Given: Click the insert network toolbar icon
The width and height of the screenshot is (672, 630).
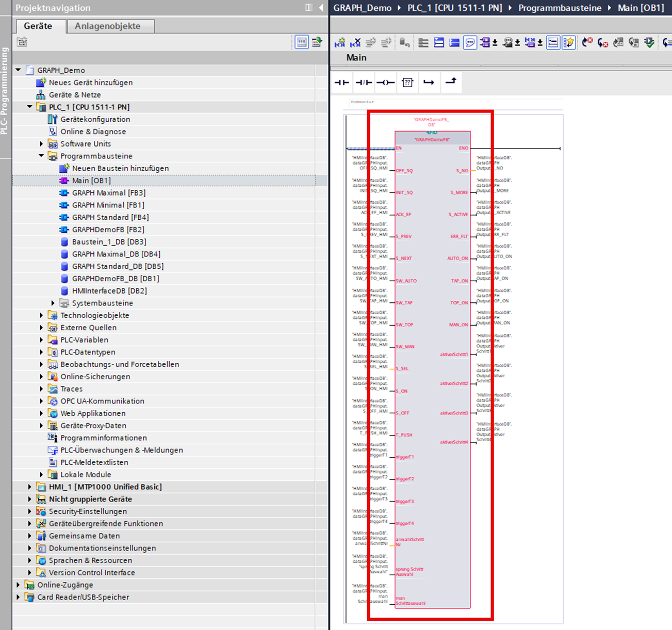Looking at the screenshot, I should pyautogui.click(x=340, y=43).
